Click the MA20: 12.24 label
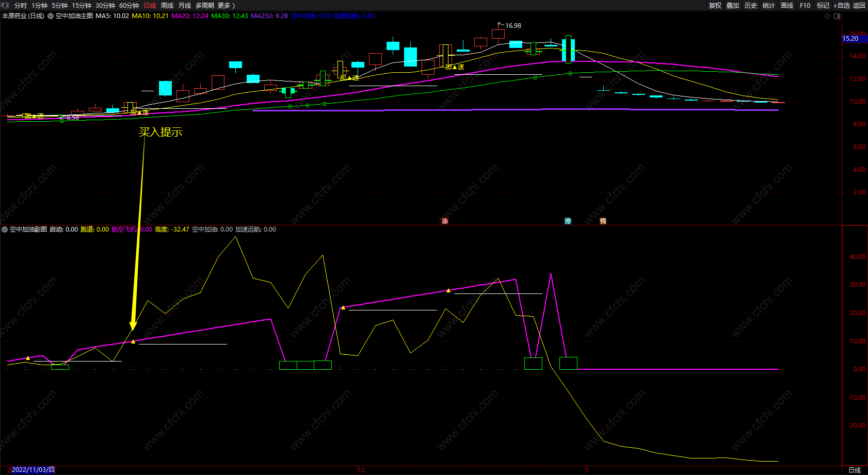The image size is (868, 475). [190, 16]
